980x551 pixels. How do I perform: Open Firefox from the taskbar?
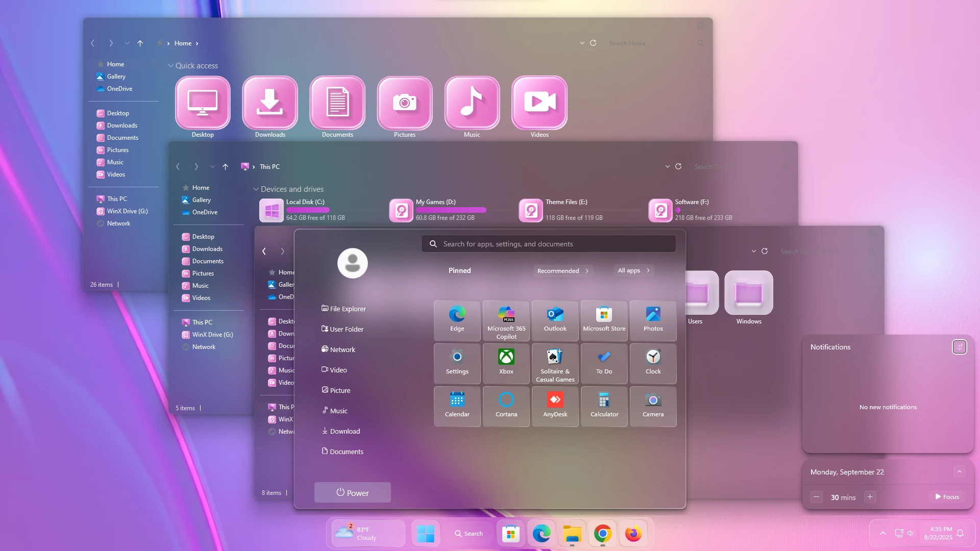pyautogui.click(x=633, y=534)
